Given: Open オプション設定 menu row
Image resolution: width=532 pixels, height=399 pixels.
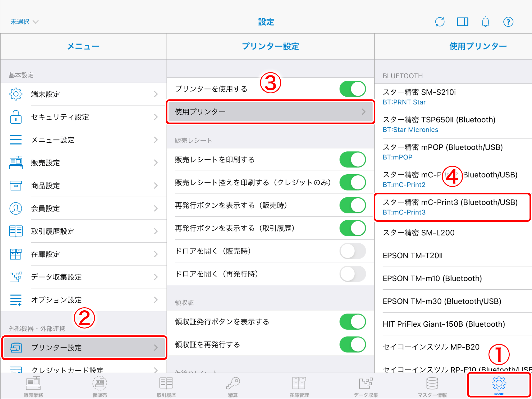Looking at the screenshot, I should [x=83, y=300].
